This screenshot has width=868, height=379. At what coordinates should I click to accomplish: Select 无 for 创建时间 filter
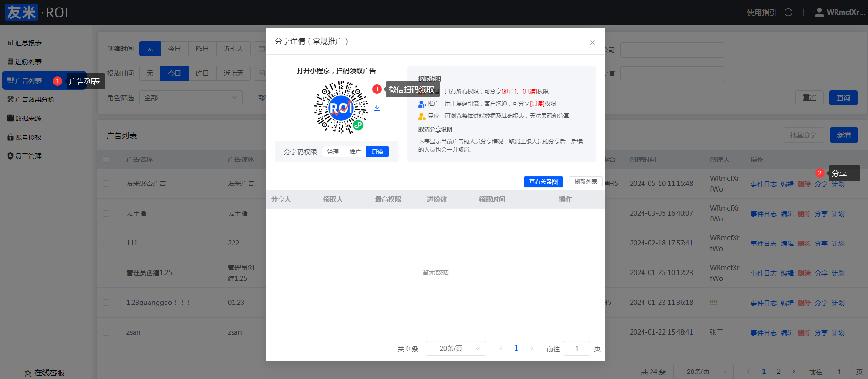(x=150, y=49)
